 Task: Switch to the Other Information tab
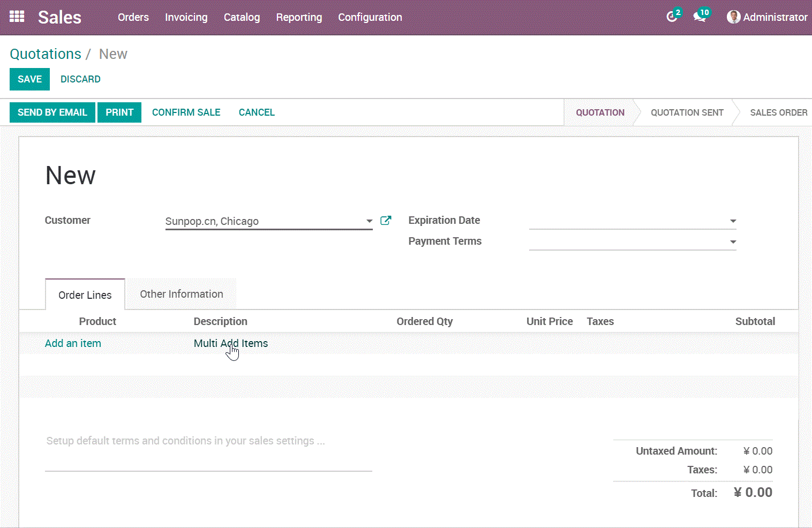pos(182,294)
